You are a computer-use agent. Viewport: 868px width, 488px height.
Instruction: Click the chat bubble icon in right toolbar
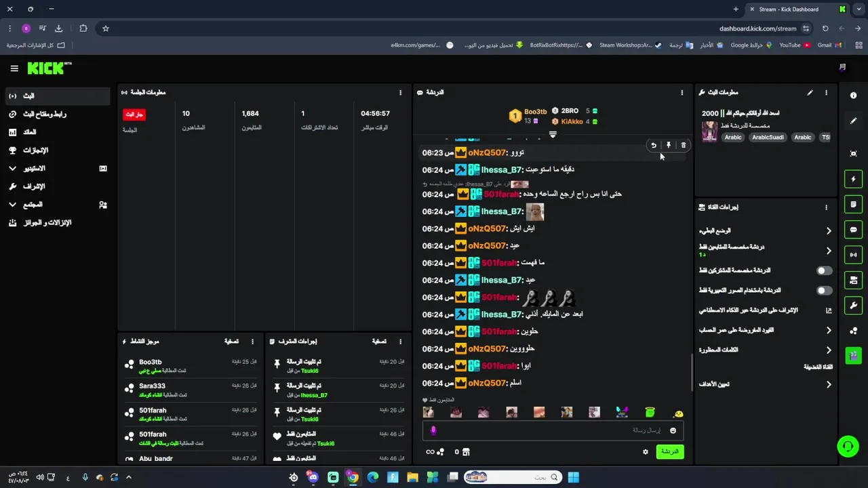853,230
